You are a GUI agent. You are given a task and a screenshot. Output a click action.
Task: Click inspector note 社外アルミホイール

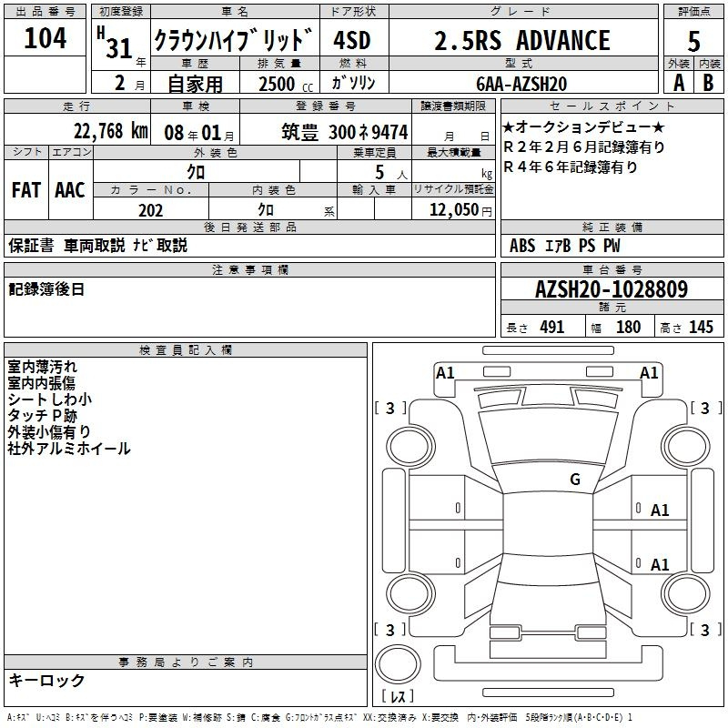tap(69, 448)
